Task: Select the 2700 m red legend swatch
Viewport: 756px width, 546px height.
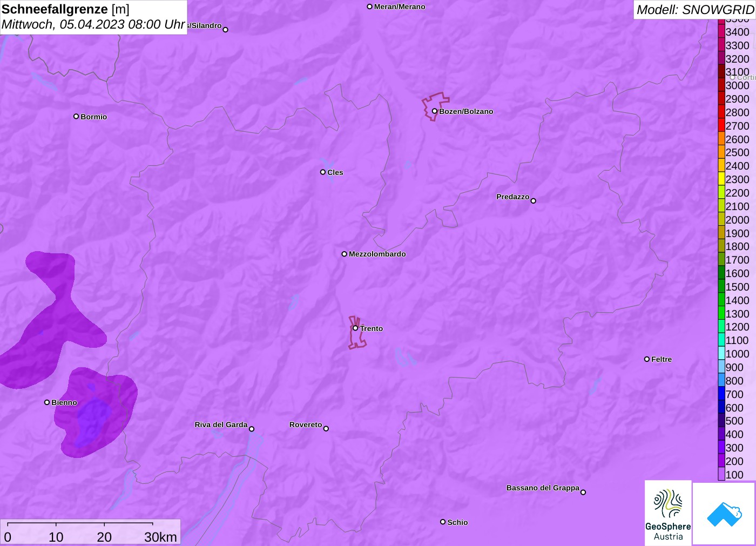Action: pos(721,125)
